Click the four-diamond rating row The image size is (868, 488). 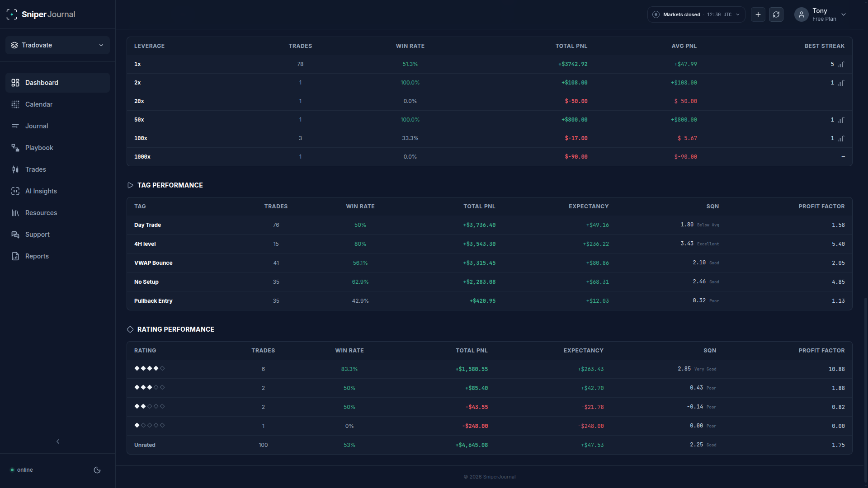[x=490, y=369]
